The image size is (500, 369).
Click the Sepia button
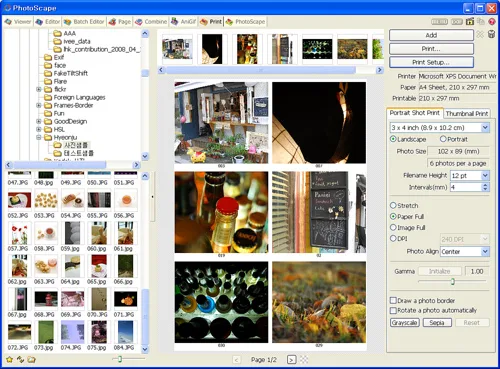437,323
